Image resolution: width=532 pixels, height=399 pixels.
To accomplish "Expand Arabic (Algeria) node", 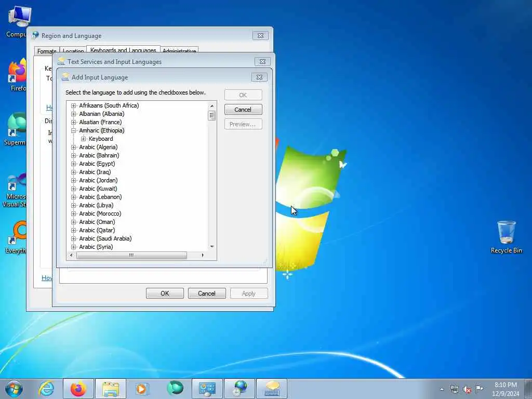I will pyautogui.click(x=74, y=147).
